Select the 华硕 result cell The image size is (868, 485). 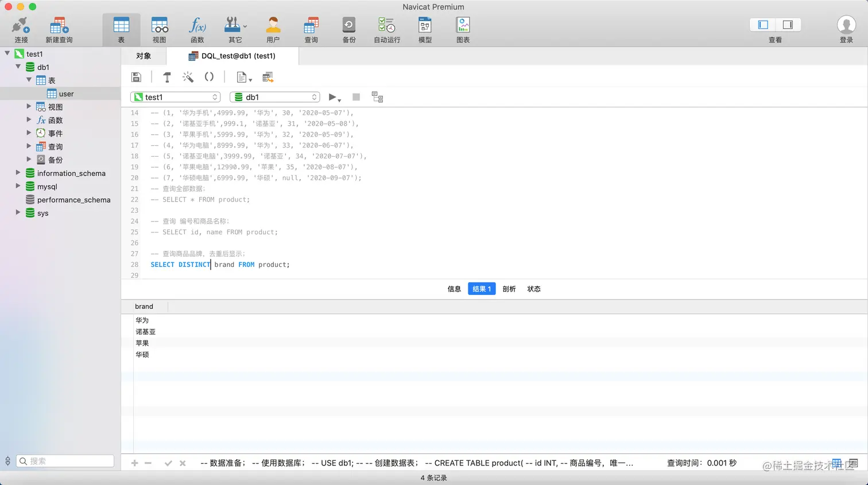[x=142, y=355]
